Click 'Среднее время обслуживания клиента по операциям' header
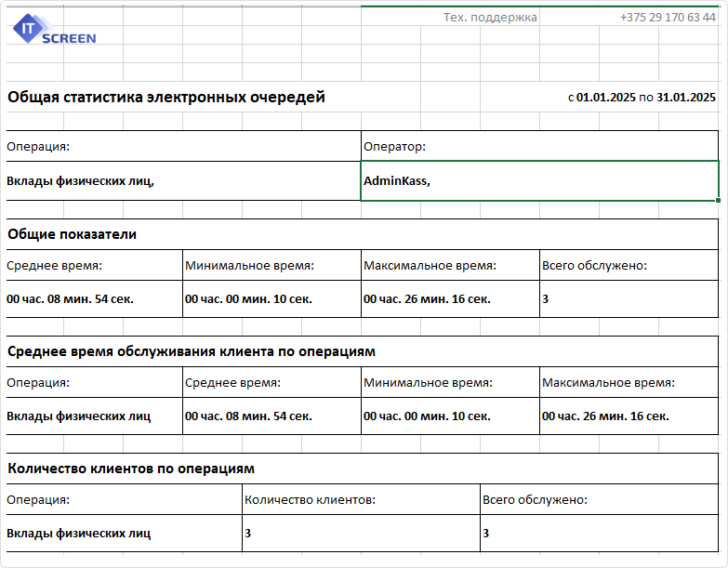728x568 pixels. tap(191, 351)
